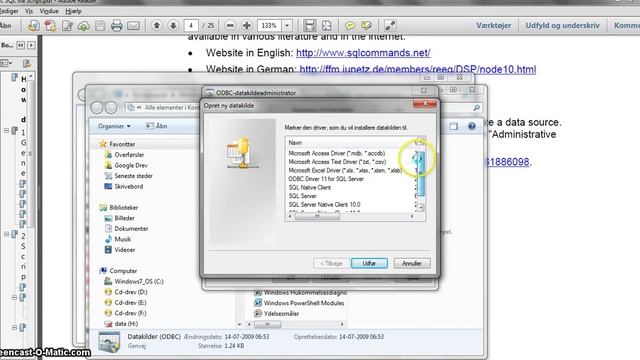
Task: Click the Annuller button in the dialog
Action: coord(412,263)
